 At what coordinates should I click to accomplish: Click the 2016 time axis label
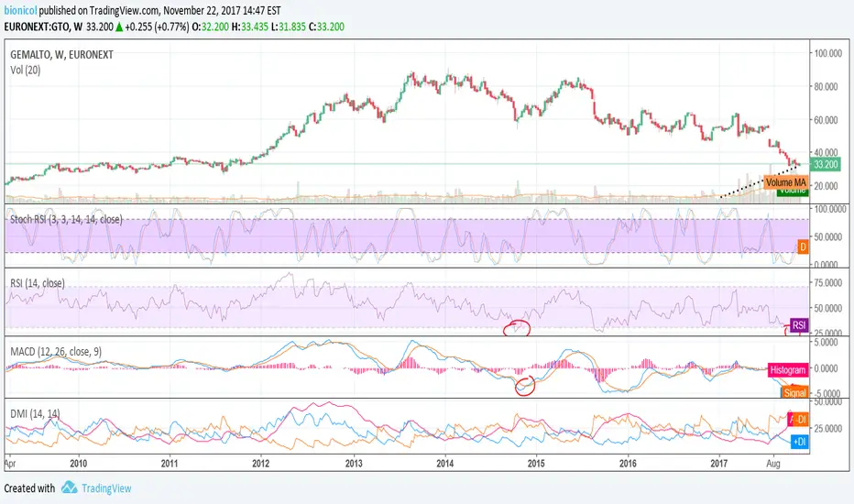(628, 464)
